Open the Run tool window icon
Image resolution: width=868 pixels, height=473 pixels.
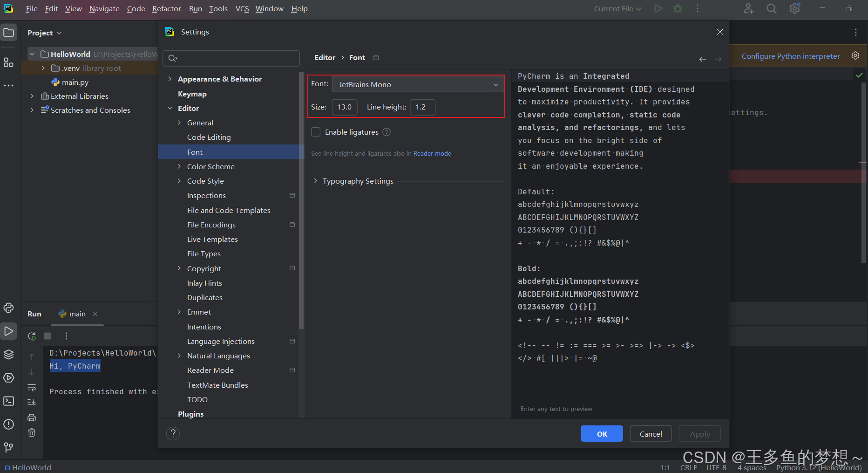(9, 331)
